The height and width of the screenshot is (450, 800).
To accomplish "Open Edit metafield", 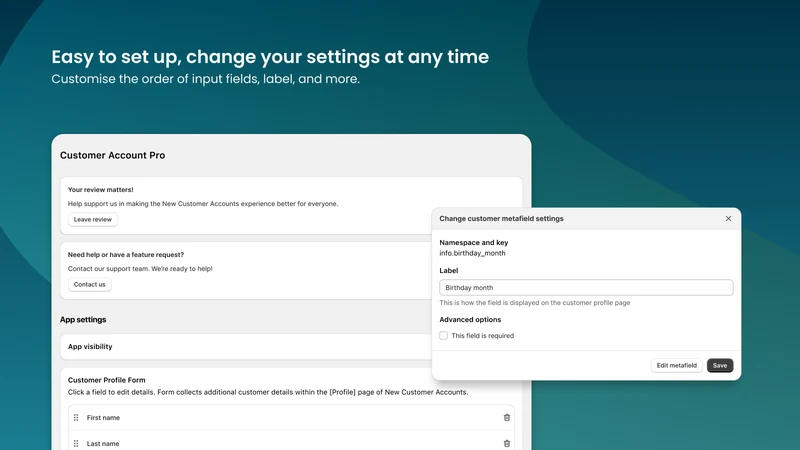I will [x=676, y=365].
